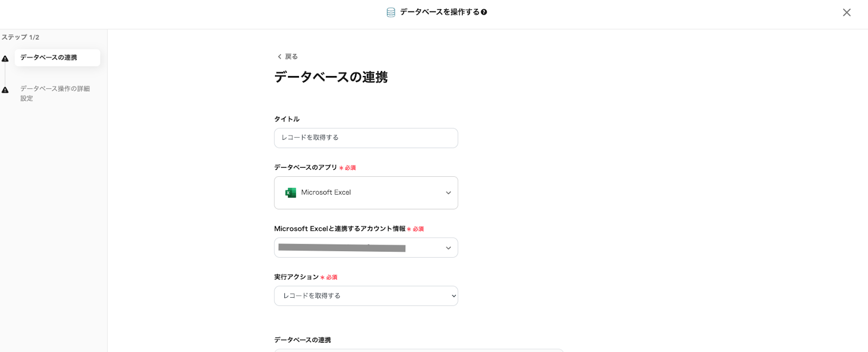Screen dimensions: 868x352
Task: Click the bottom データベースの連携 section label
Action: point(302,340)
